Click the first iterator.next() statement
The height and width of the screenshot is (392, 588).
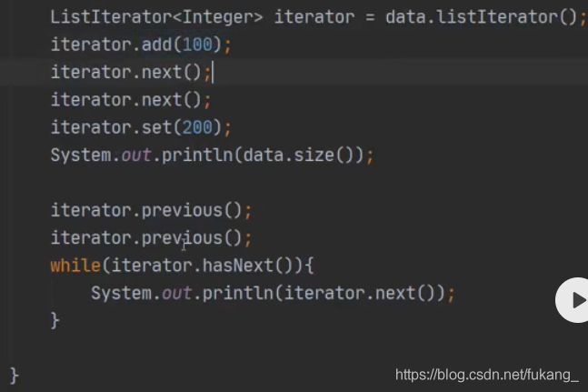click(130, 73)
